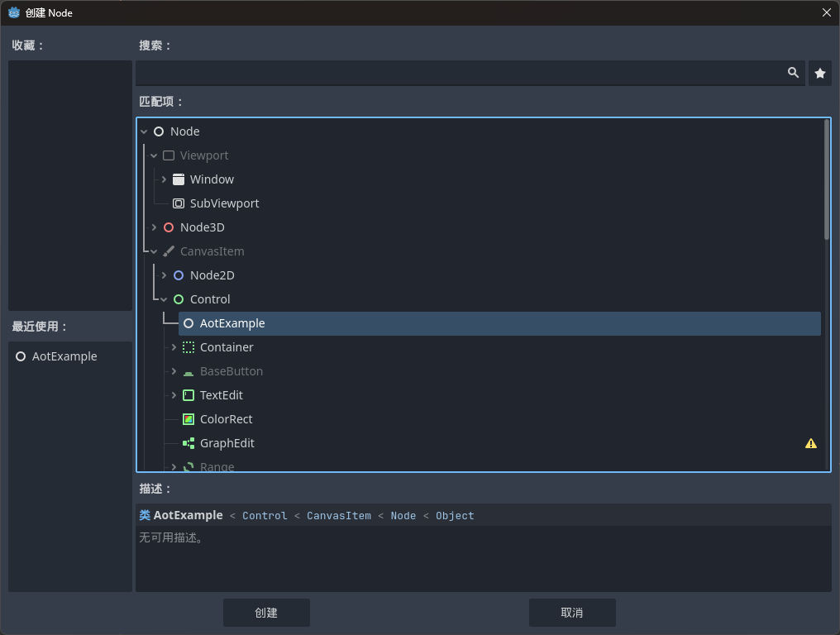This screenshot has height=635, width=840.
Task: Click the ColorRect node icon
Action: click(189, 419)
